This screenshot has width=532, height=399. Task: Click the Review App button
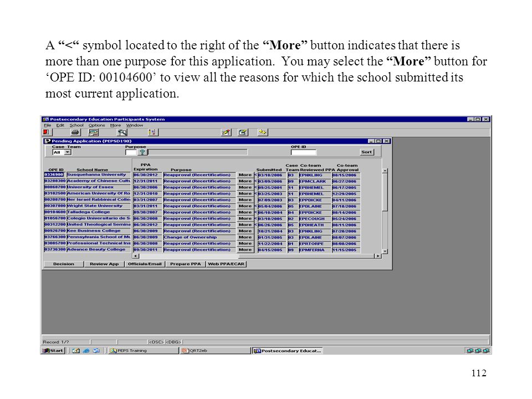(x=104, y=264)
